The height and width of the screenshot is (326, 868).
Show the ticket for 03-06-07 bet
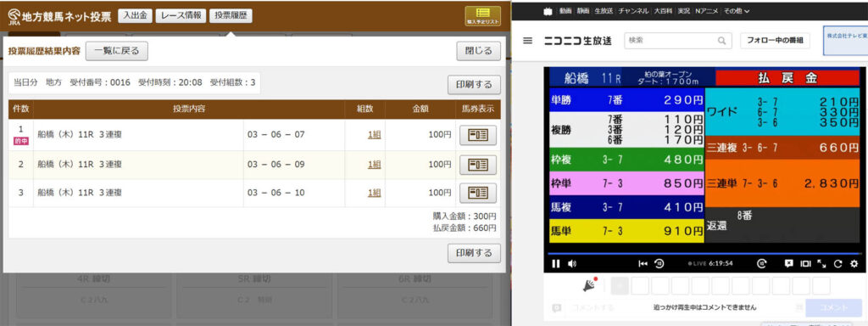coord(478,135)
